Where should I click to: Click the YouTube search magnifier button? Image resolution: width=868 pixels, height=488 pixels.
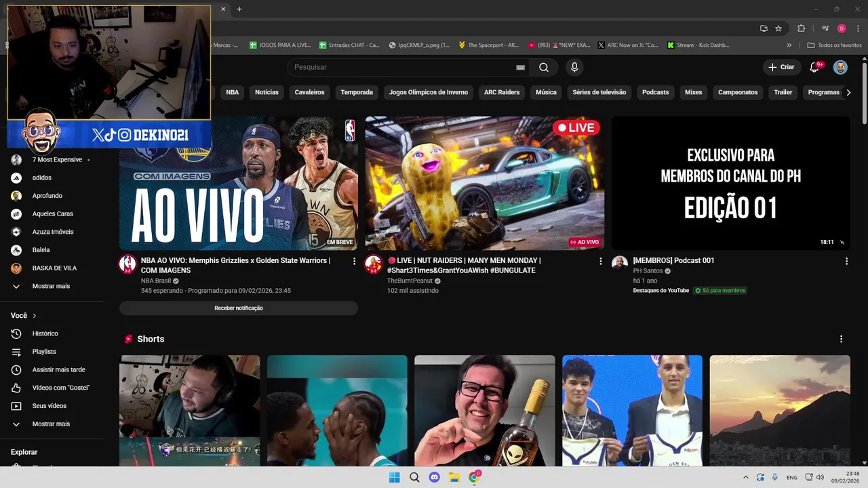click(x=544, y=67)
